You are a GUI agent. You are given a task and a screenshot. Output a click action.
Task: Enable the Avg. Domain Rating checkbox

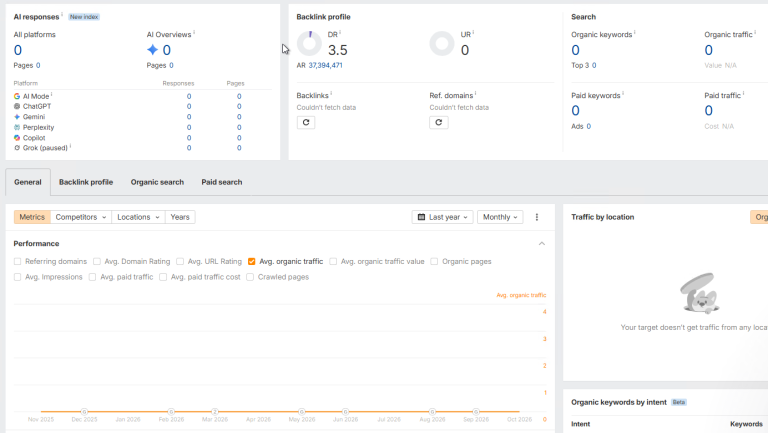tap(97, 262)
